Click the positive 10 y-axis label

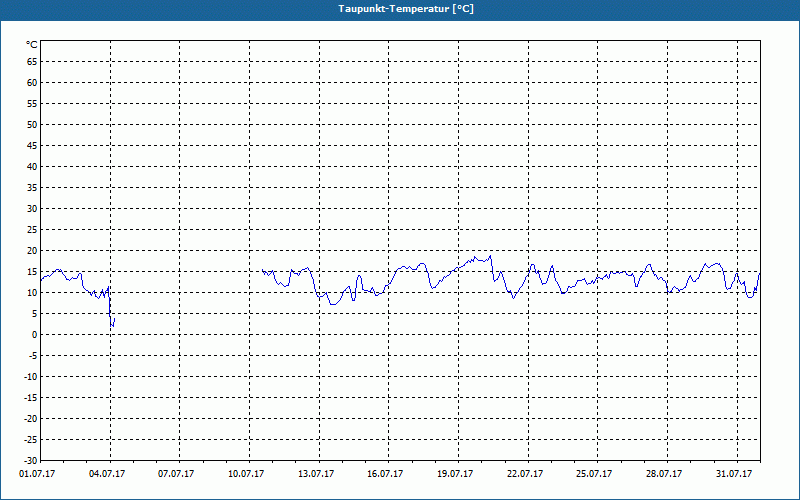(x=32, y=293)
